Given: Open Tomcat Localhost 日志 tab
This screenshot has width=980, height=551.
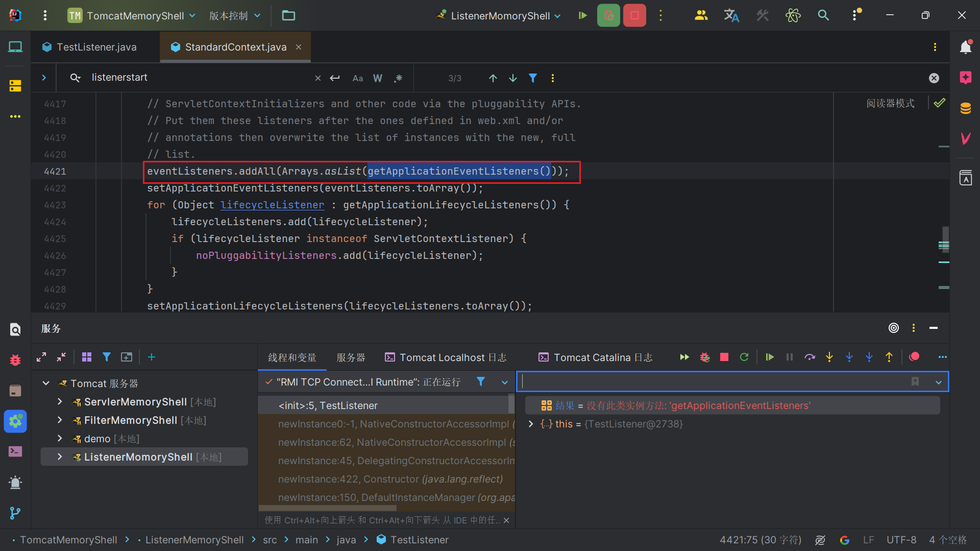Looking at the screenshot, I should pos(446,357).
